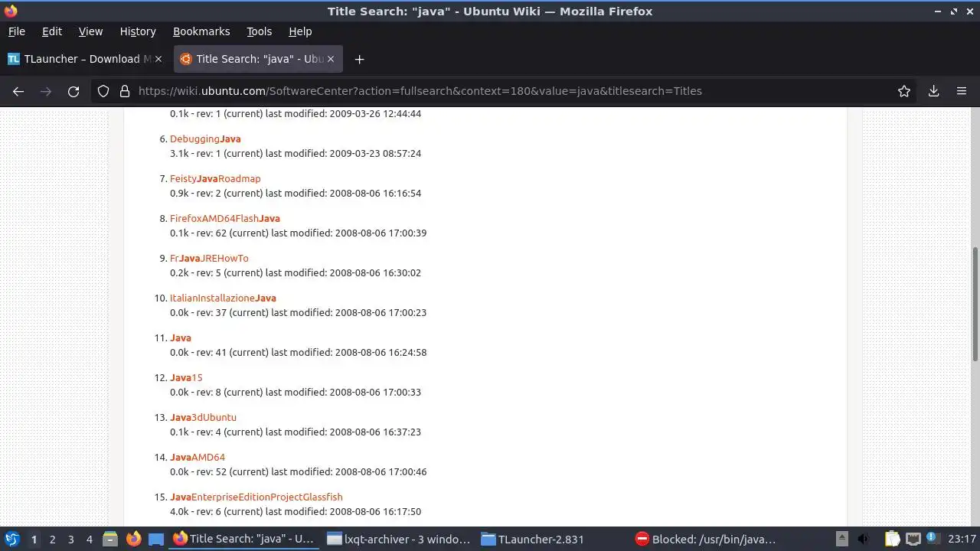Open the Java15 link
The image size is (980, 551).
point(186,377)
